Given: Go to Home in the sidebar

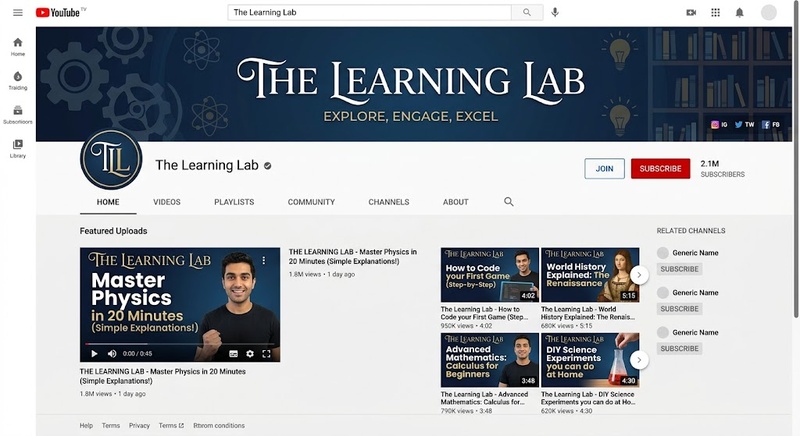Looking at the screenshot, I should [x=18, y=46].
